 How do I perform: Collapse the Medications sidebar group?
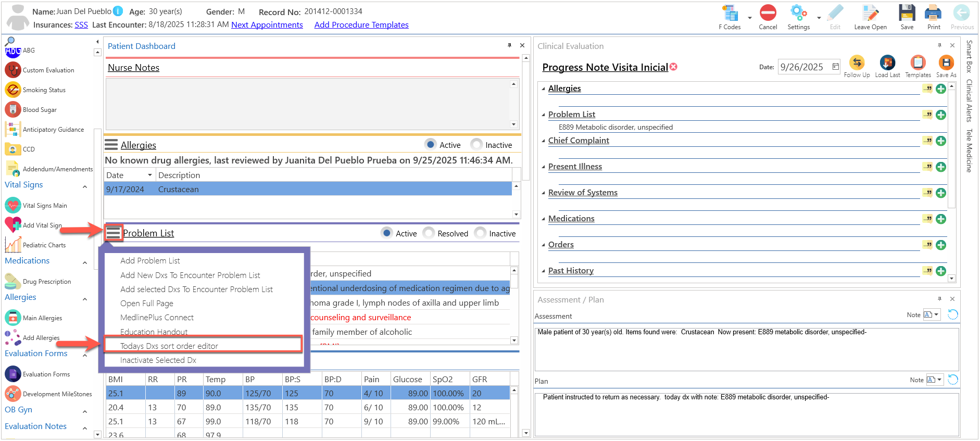[x=85, y=262]
